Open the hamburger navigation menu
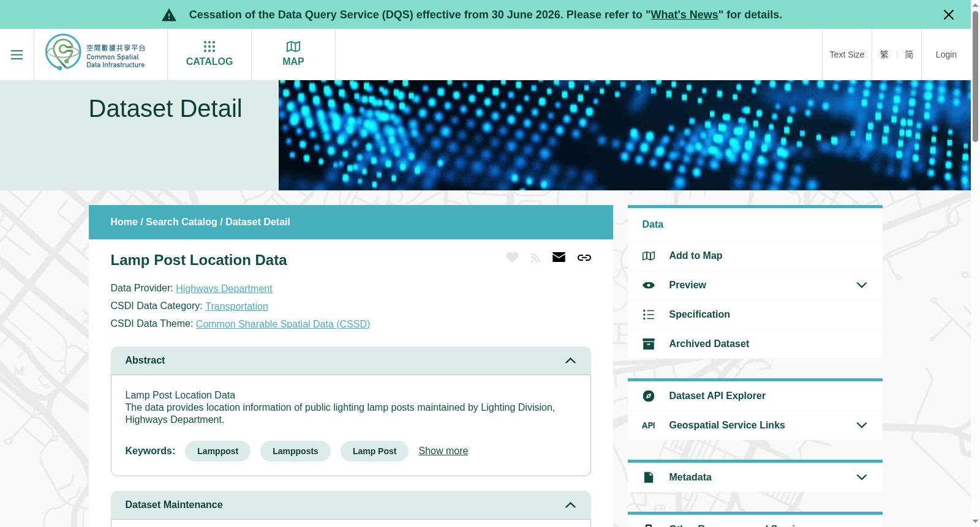This screenshot has width=980, height=527. tap(17, 54)
